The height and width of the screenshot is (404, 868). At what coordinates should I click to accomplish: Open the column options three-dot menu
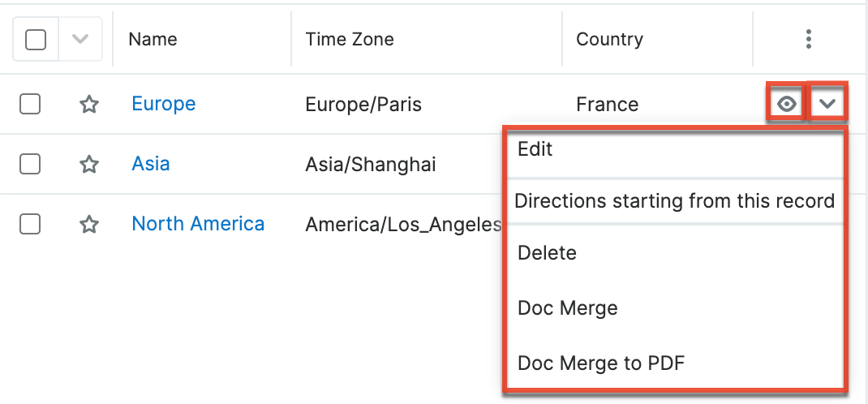808,39
